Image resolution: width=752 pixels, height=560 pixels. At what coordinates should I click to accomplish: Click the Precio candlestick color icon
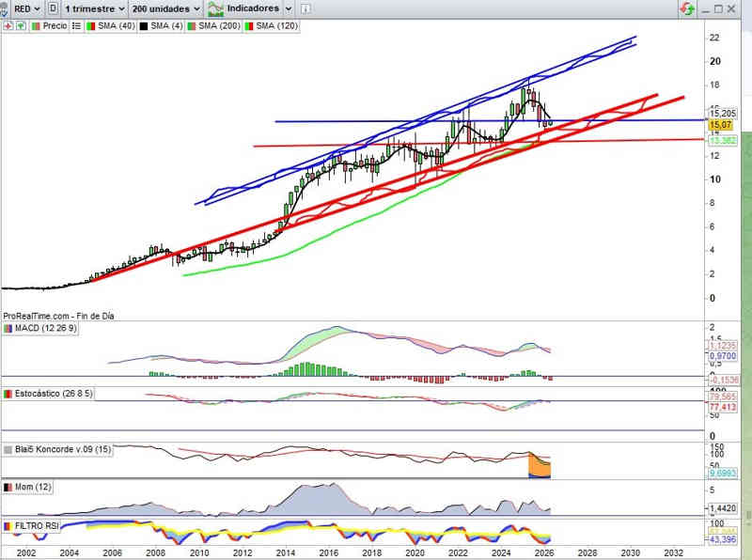point(35,26)
